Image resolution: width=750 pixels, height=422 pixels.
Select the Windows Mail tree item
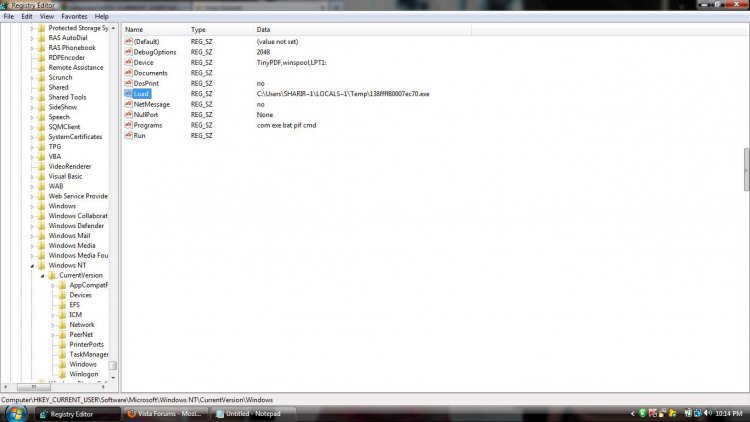click(x=69, y=236)
